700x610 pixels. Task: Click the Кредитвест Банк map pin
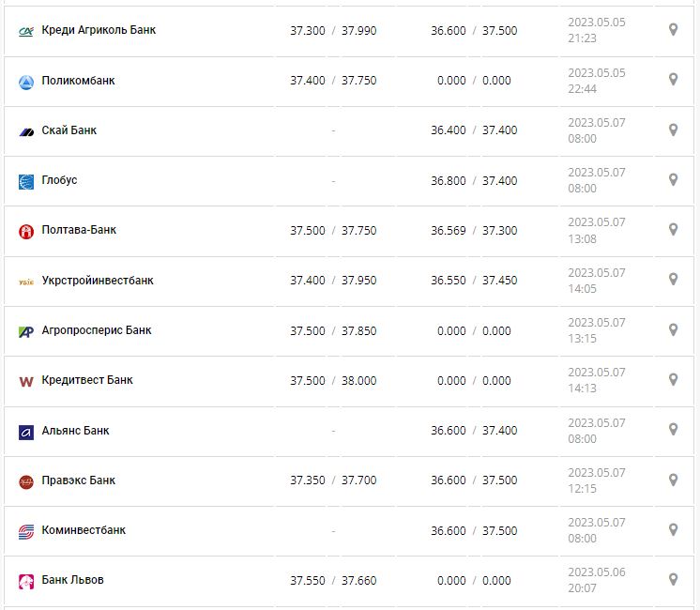(673, 379)
